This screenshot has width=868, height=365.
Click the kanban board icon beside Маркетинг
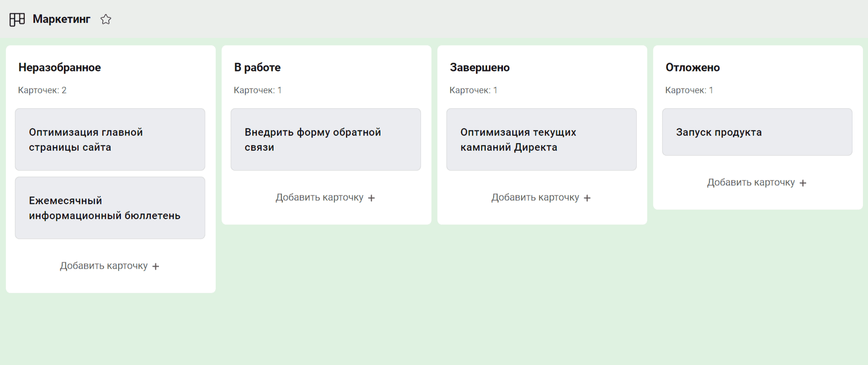[x=17, y=19]
